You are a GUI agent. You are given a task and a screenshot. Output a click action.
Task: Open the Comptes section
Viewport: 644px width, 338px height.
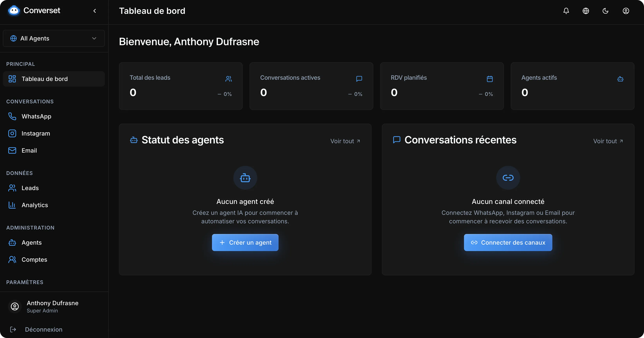(x=34, y=260)
